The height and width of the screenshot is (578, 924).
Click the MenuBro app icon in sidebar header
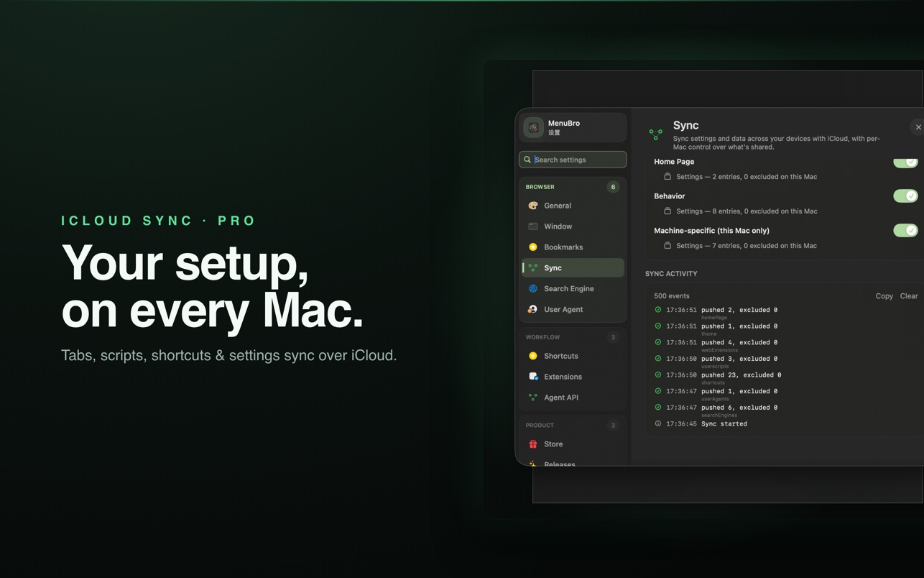(533, 127)
